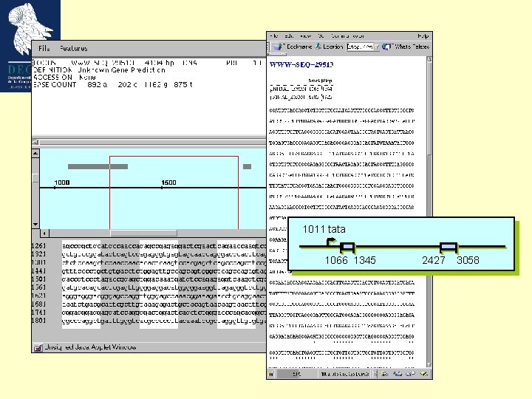532x399 pixels.
Task: Click the '1011 tata' label in gene diagram
Action: 324,229
